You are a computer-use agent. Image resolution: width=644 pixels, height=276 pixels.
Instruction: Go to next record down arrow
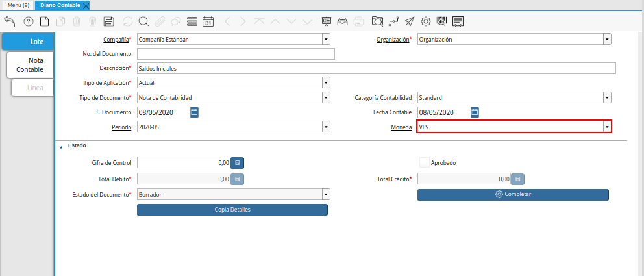[291, 21]
